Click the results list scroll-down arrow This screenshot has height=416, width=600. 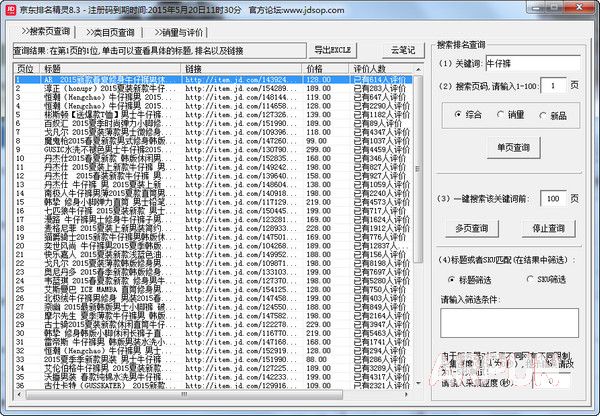[x=418, y=383]
